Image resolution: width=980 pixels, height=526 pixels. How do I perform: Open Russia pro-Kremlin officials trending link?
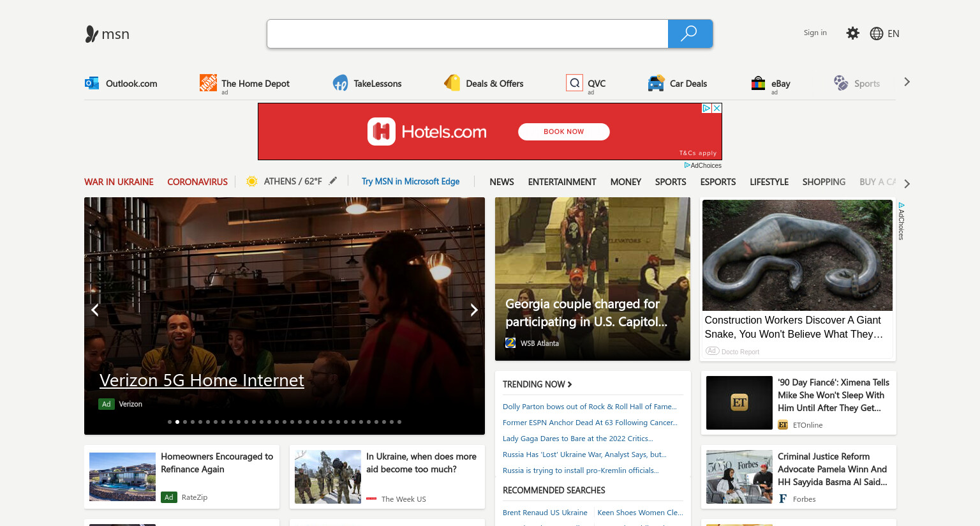click(x=581, y=470)
